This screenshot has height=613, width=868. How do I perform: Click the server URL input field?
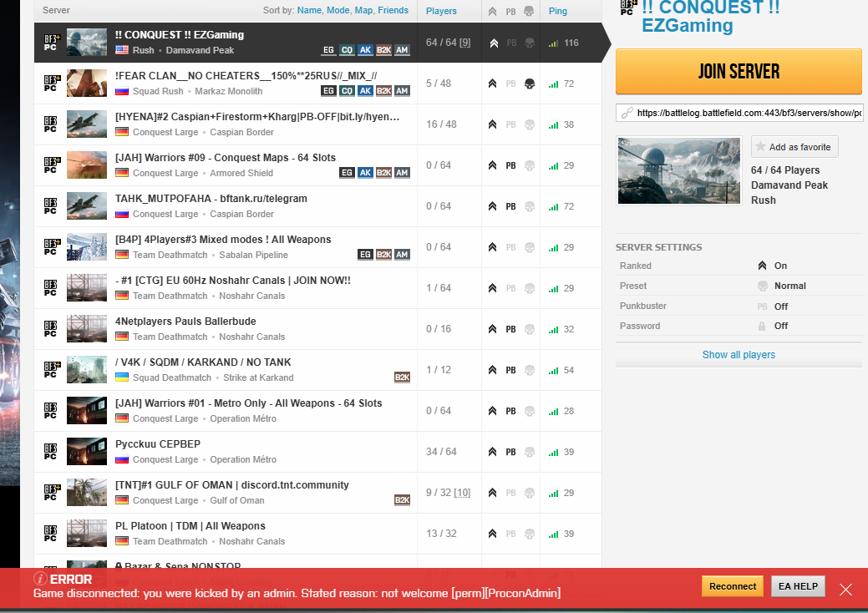pos(741,113)
